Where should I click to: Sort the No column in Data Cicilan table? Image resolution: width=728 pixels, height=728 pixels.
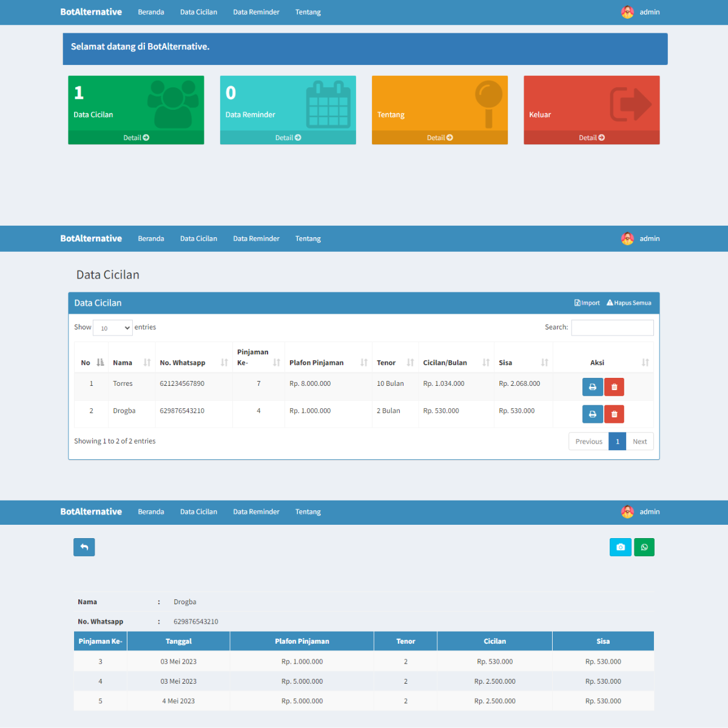pyautogui.click(x=100, y=363)
